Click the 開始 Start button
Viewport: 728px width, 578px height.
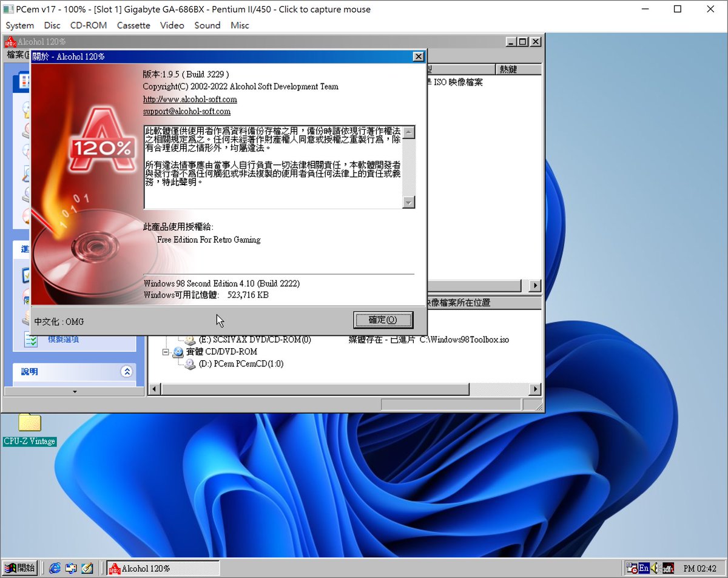coord(20,568)
